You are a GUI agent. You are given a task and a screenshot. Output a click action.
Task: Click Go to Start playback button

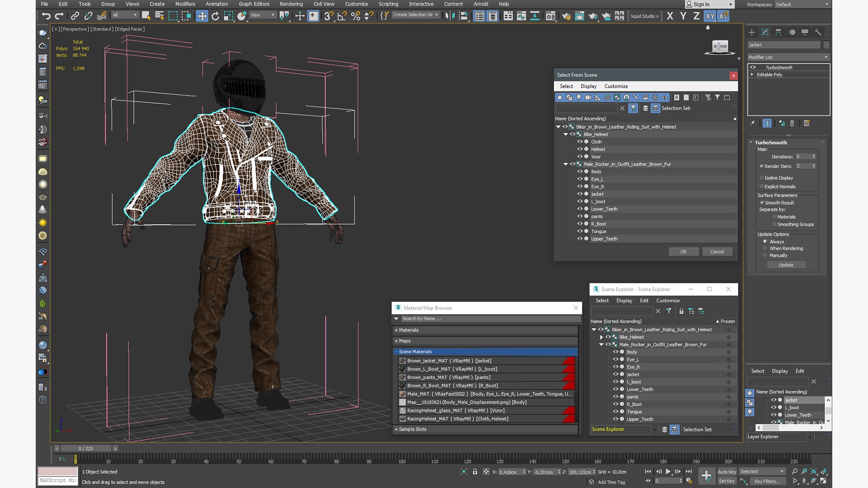pos(648,471)
